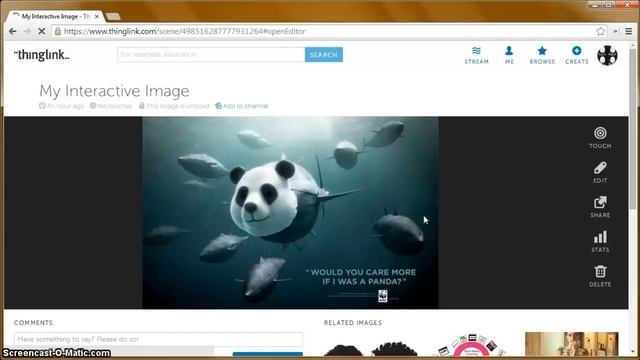
Task: Select the Edit pencil tool
Action: coord(600,172)
